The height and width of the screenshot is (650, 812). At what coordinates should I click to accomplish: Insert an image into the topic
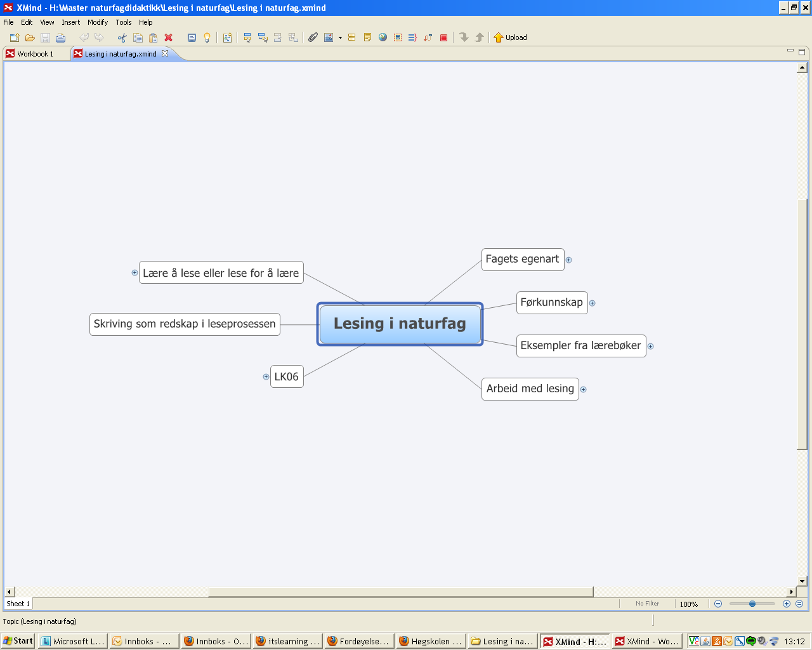click(329, 37)
